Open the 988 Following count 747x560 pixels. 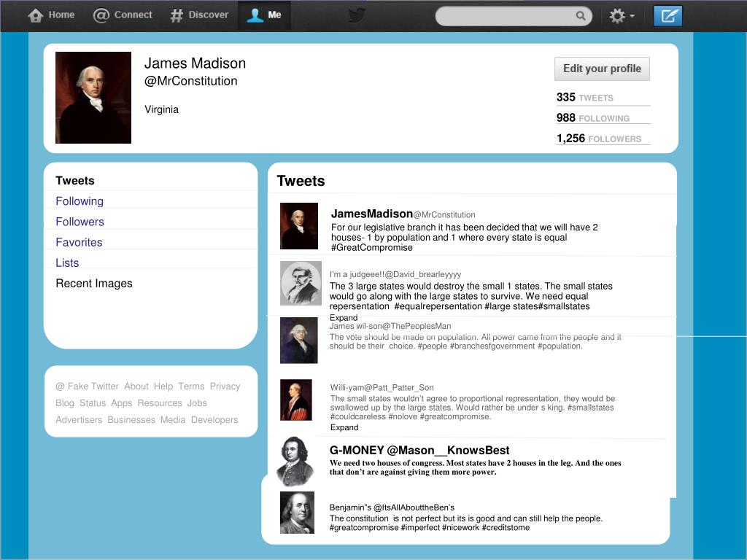pyautogui.click(x=592, y=117)
